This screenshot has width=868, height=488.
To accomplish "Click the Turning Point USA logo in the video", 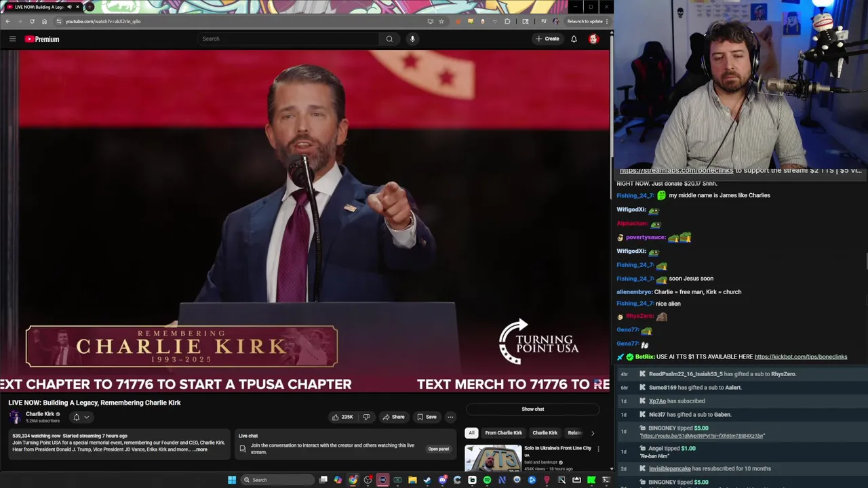I will (x=538, y=342).
